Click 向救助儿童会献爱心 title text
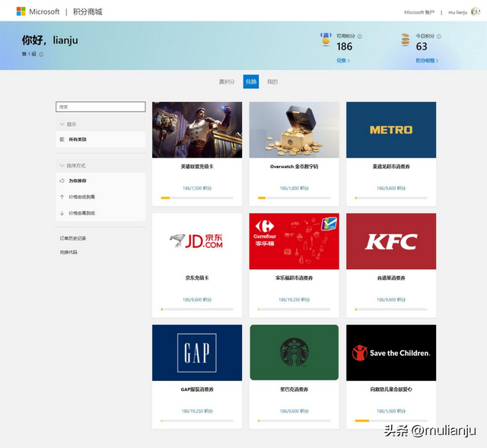The height and width of the screenshot is (448, 487). pos(391,389)
